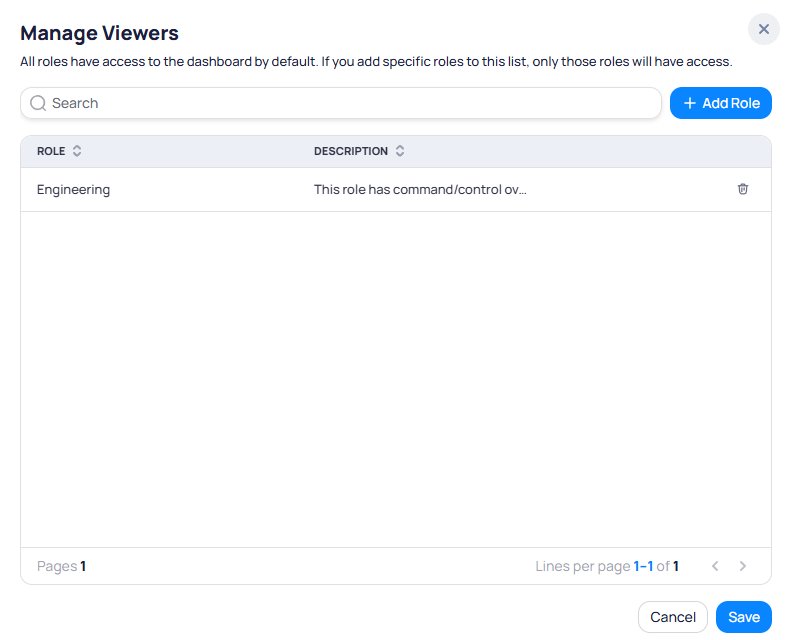The image size is (787, 640).
Task: Click the Pages 1 indicator
Action: 61,566
